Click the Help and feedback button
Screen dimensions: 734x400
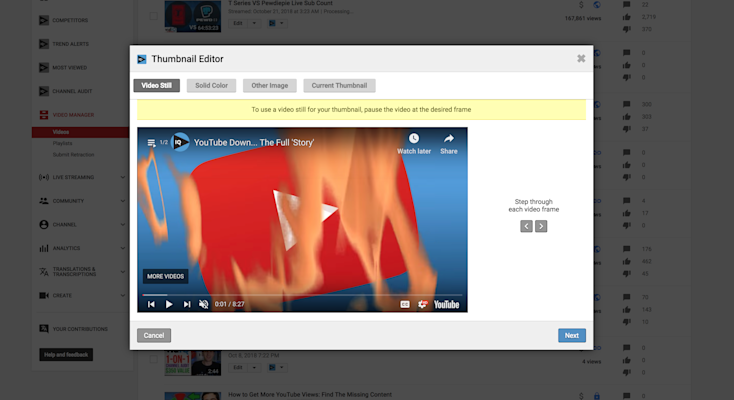pos(66,355)
